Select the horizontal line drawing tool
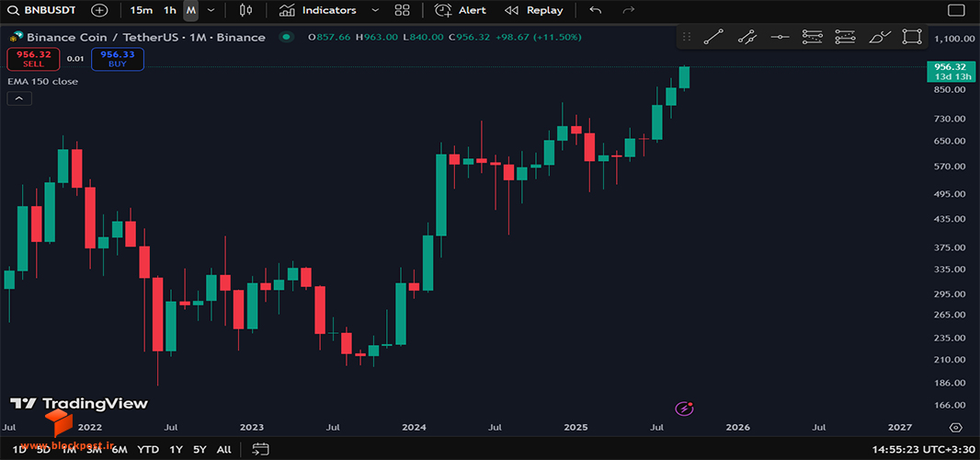The width and height of the screenshot is (980, 460). pos(780,38)
